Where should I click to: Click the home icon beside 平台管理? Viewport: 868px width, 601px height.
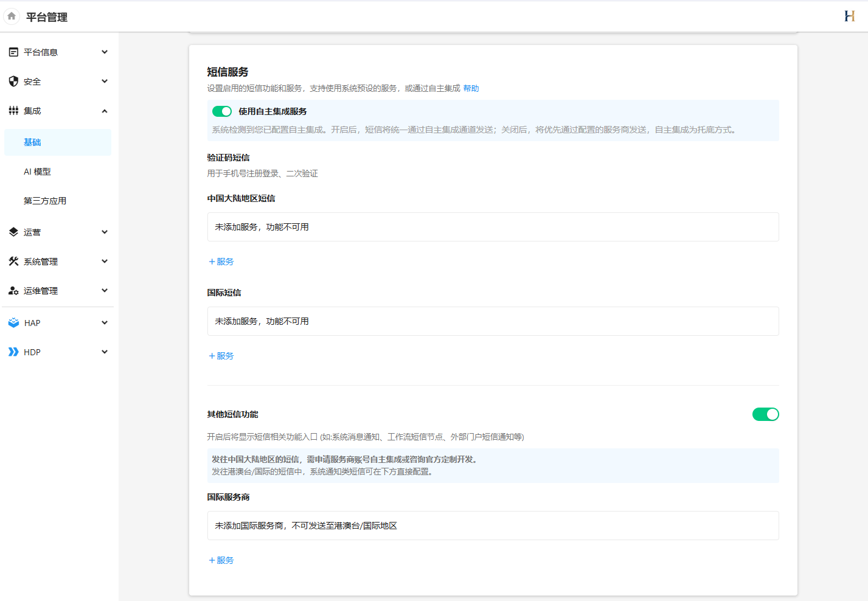point(12,16)
